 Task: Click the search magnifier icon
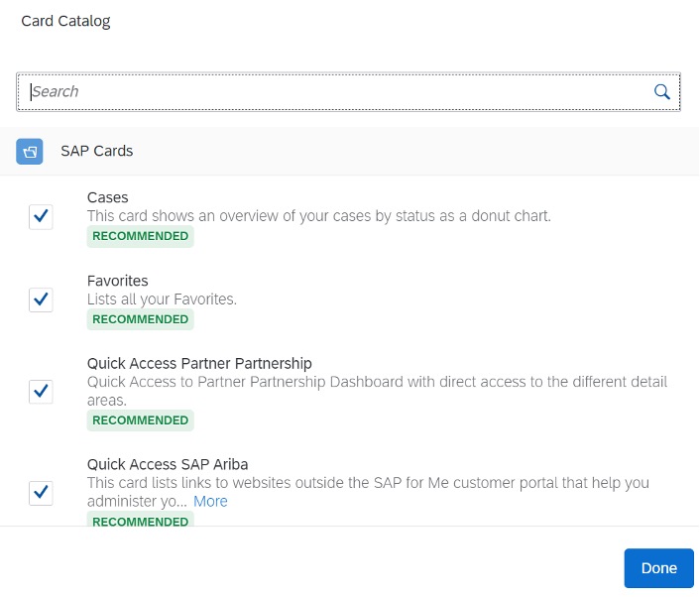pyautogui.click(x=661, y=92)
